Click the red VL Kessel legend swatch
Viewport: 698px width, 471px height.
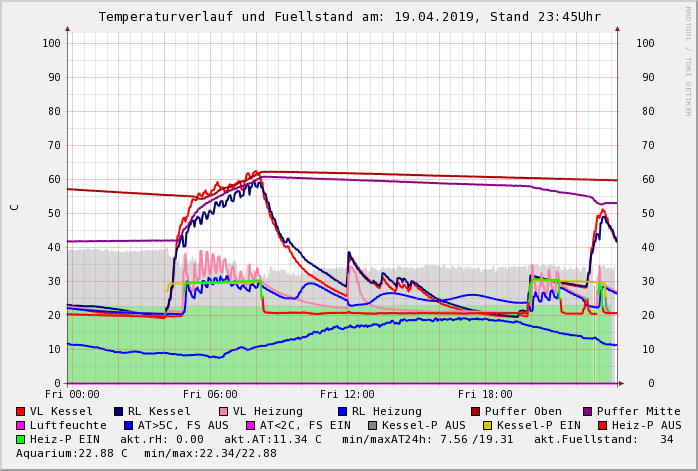point(21,411)
